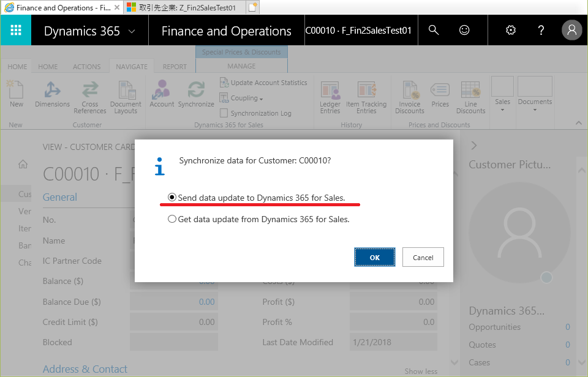Open the settings gear icon
Viewport: 588px width, 377px height.
(x=511, y=30)
